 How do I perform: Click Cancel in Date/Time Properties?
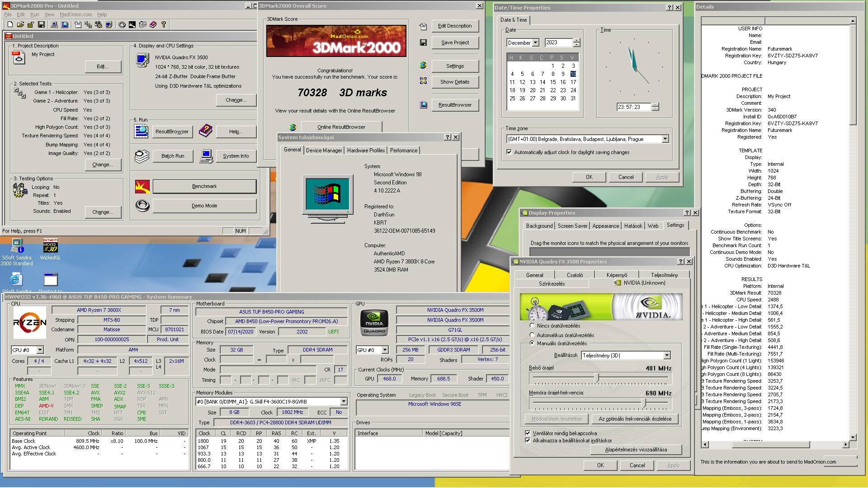626,177
